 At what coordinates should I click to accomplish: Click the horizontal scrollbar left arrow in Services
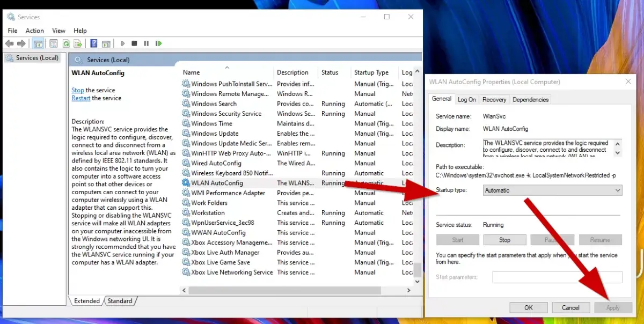[x=184, y=290]
